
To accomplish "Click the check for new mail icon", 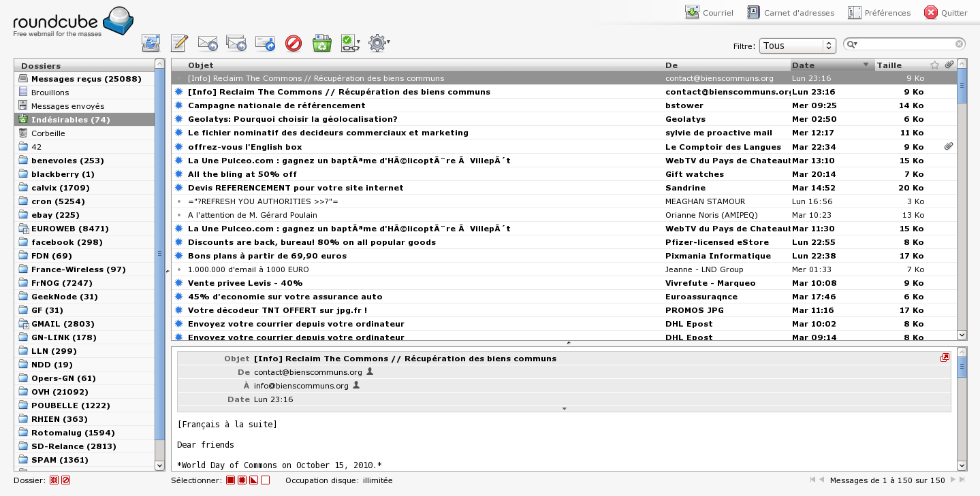I will point(151,44).
